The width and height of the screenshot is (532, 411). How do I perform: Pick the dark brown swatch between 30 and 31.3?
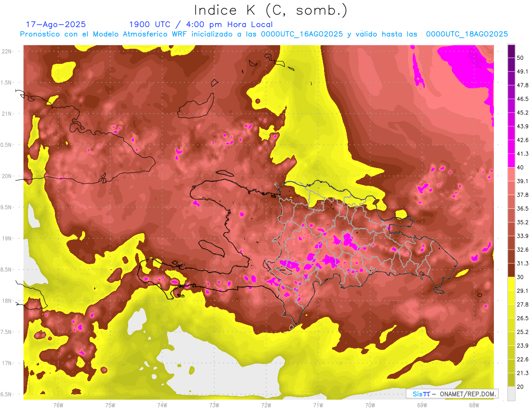pos(511,270)
